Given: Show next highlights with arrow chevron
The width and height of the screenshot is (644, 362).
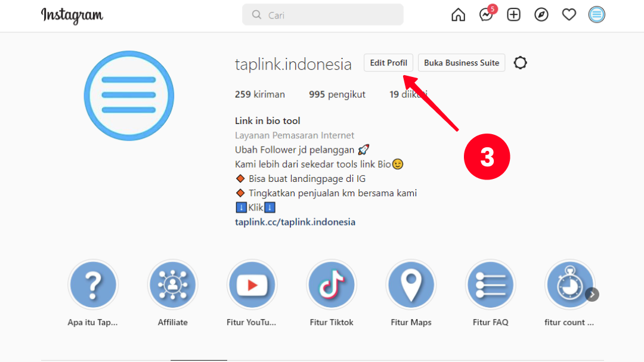Looking at the screenshot, I should pos(592,294).
